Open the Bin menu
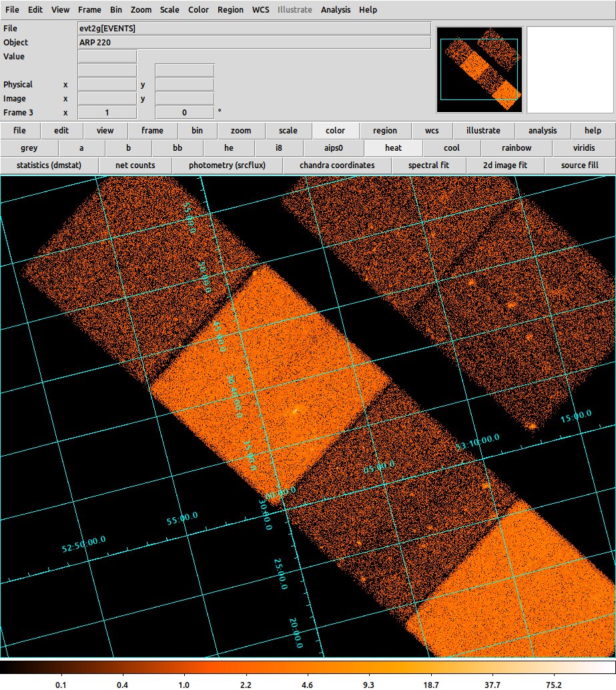This screenshot has height=690, width=616. pos(115,10)
